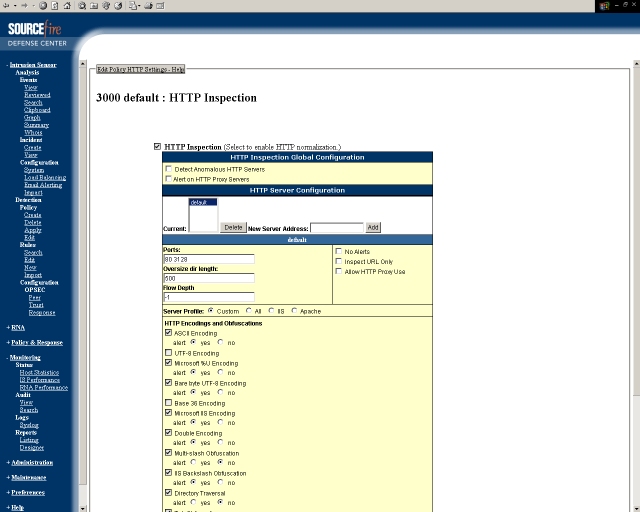
Task: Click Edit Policy HTTP Settings - Help
Action: tap(140, 69)
